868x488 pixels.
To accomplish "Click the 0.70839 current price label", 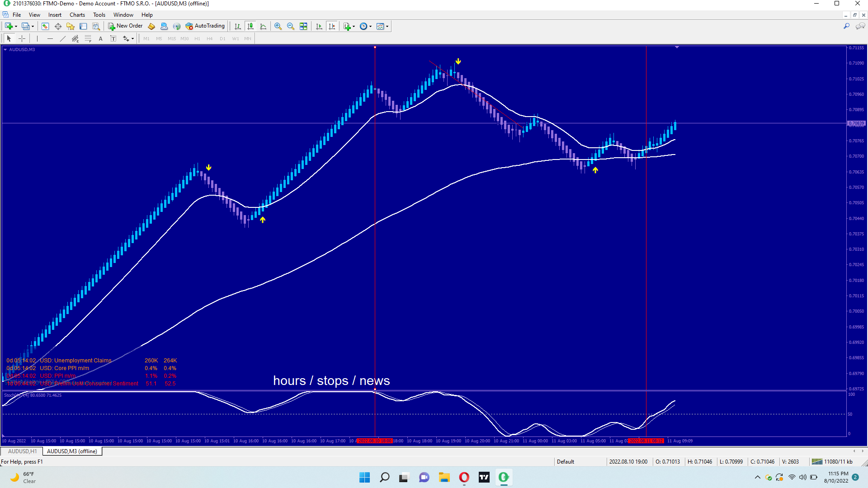I will tap(856, 123).
